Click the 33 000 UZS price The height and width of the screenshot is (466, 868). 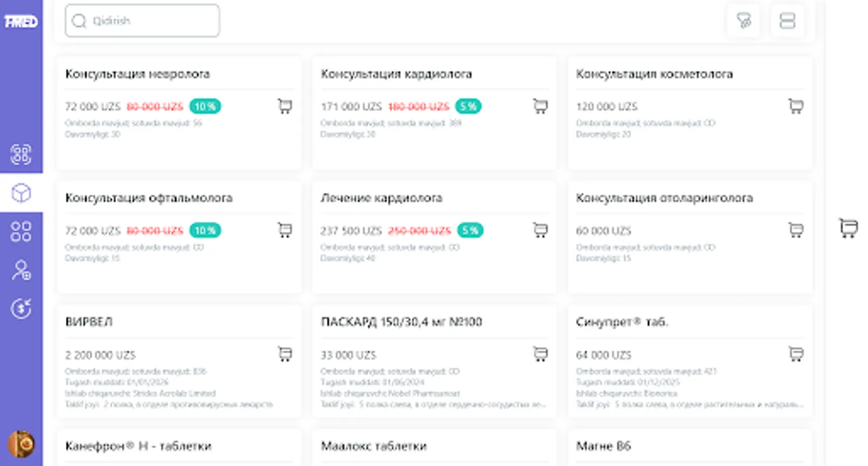(348, 355)
